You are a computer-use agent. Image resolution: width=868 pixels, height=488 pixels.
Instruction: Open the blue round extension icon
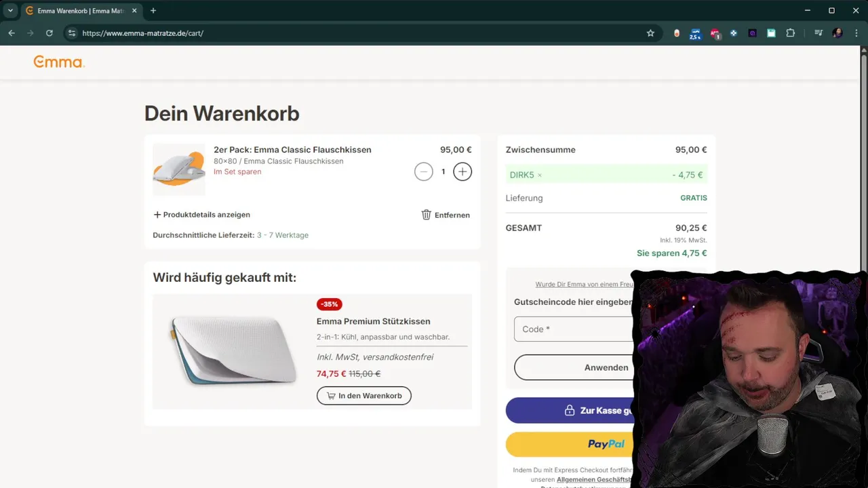tap(734, 33)
